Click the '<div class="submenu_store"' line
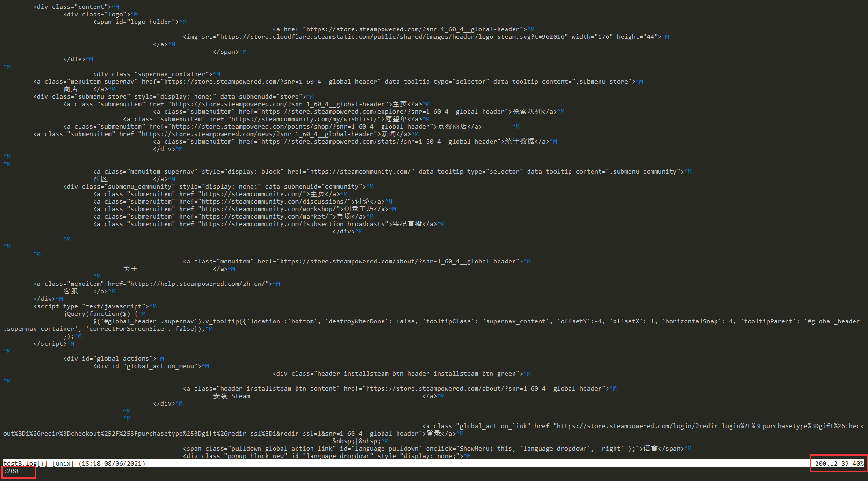The image size is (868, 481). click(x=174, y=96)
